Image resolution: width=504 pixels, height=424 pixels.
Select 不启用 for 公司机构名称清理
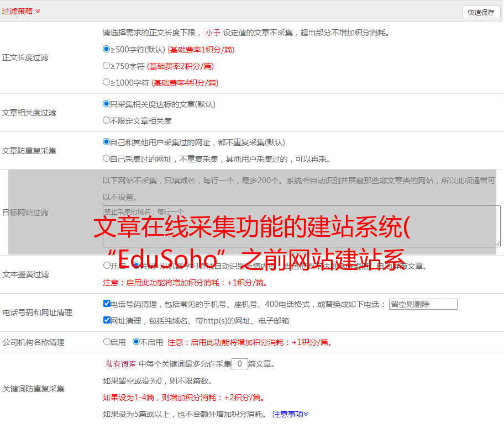pyautogui.click(x=136, y=342)
